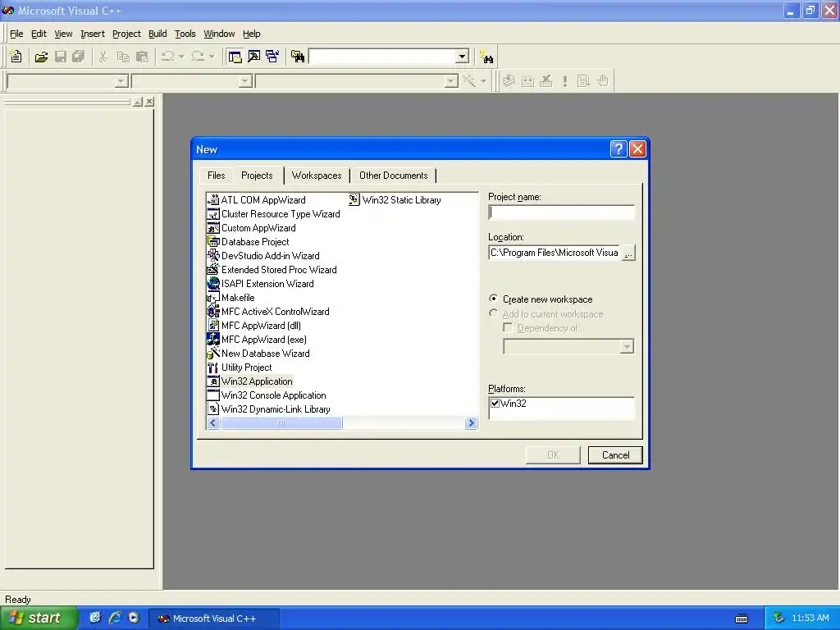Open the Window List toolbar icon
This screenshot has width=840, height=630.
(272, 57)
